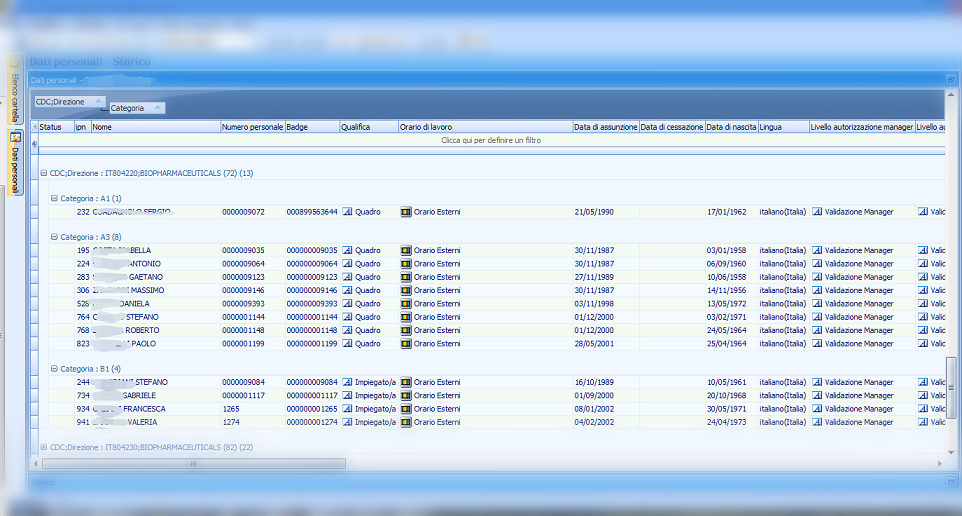Sort by the Data di assunzione column

[x=605, y=127]
